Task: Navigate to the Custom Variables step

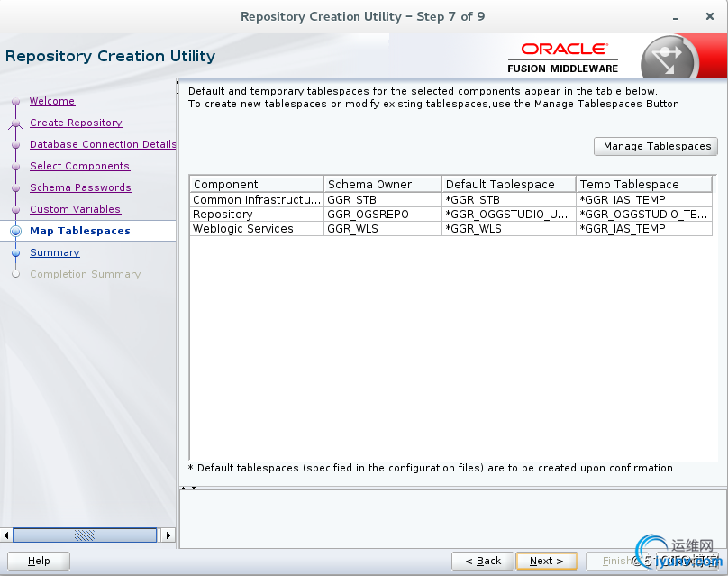Action: (75, 209)
